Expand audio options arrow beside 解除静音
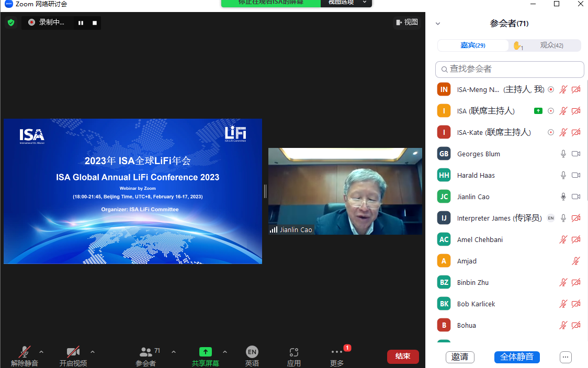The height and width of the screenshot is (368, 588). pyautogui.click(x=41, y=352)
